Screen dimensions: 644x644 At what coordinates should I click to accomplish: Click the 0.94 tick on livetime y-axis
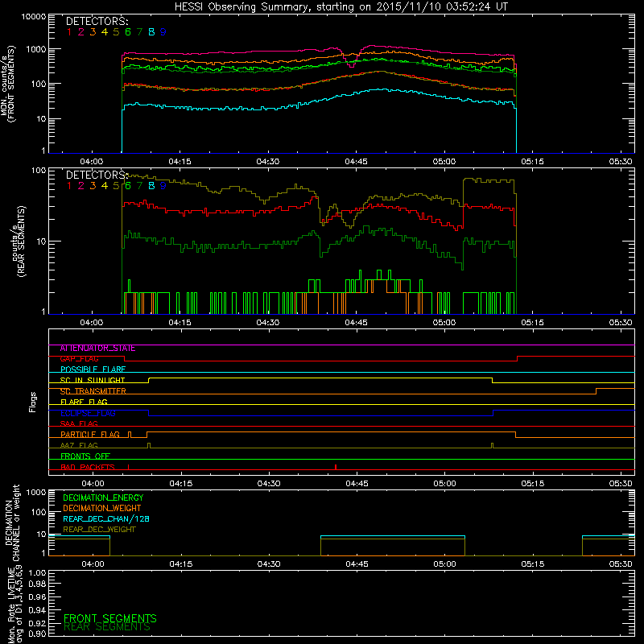pyautogui.click(x=37, y=610)
